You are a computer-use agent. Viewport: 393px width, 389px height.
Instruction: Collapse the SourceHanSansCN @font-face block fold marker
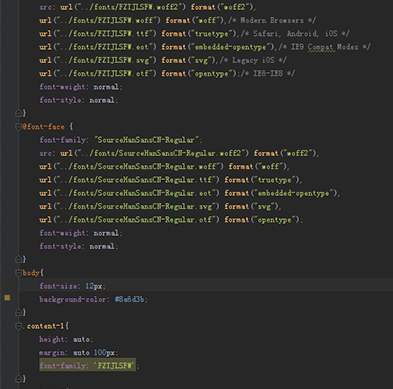pos(19,127)
